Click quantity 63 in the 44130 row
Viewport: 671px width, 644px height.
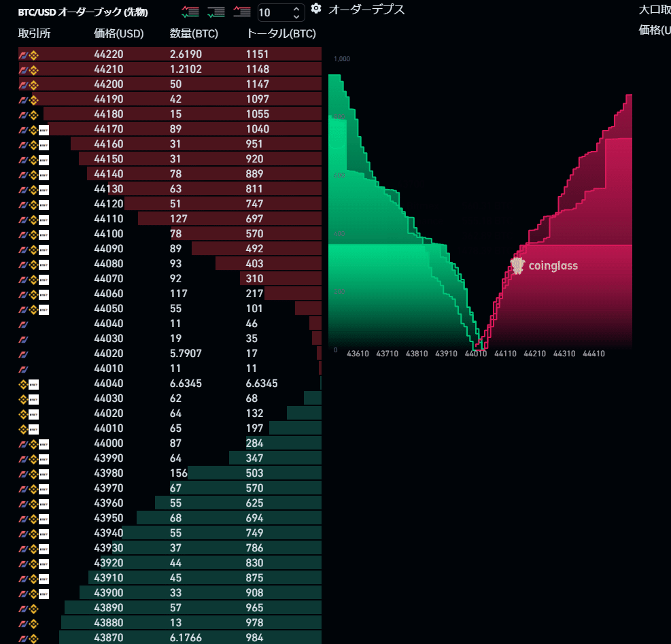[176, 189]
